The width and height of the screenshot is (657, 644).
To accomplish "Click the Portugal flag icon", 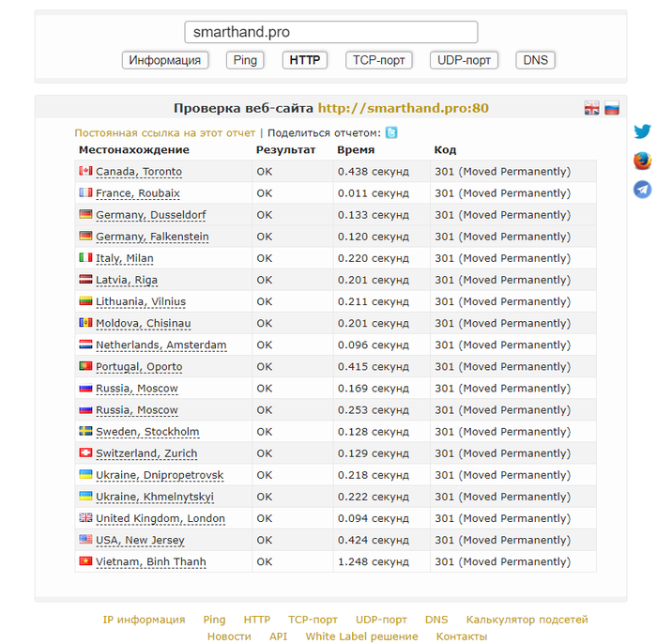I will tap(85, 366).
